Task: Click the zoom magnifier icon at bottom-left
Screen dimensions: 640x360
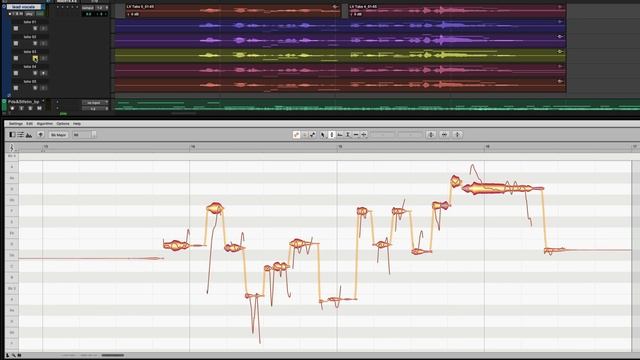Action: coord(14,356)
